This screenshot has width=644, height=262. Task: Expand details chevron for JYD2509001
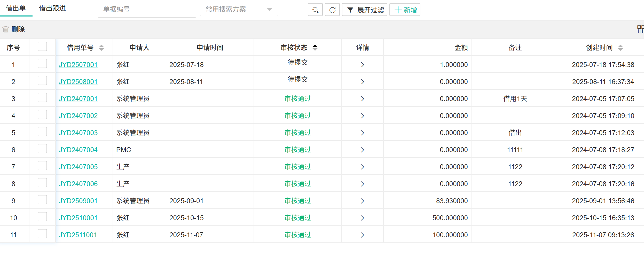click(362, 201)
